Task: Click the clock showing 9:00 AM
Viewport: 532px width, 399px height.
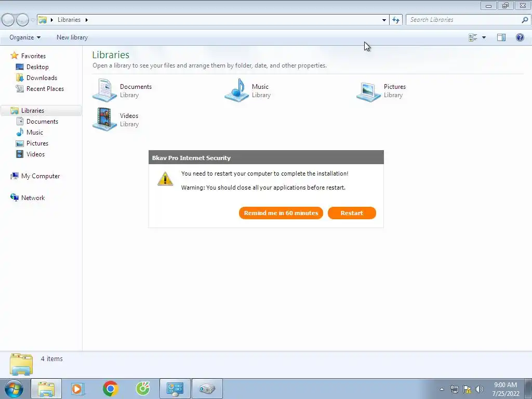Action: pyautogui.click(x=506, y=385)
